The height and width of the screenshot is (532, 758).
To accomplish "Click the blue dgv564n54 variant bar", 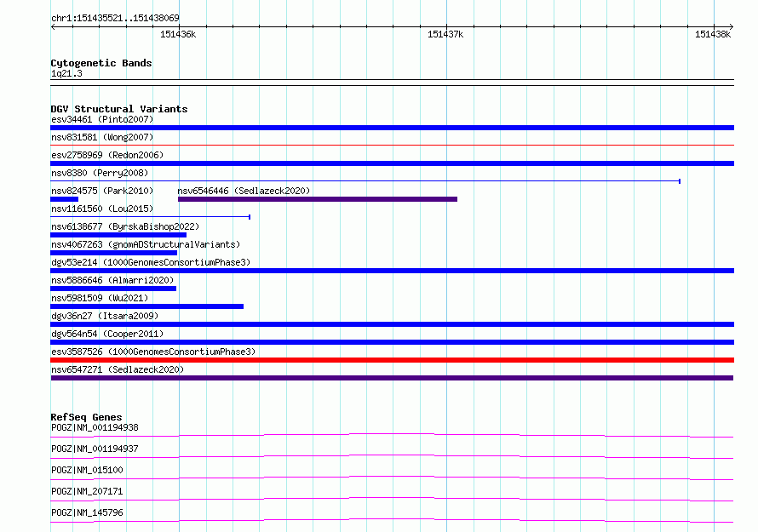I will tap(392, 342).
